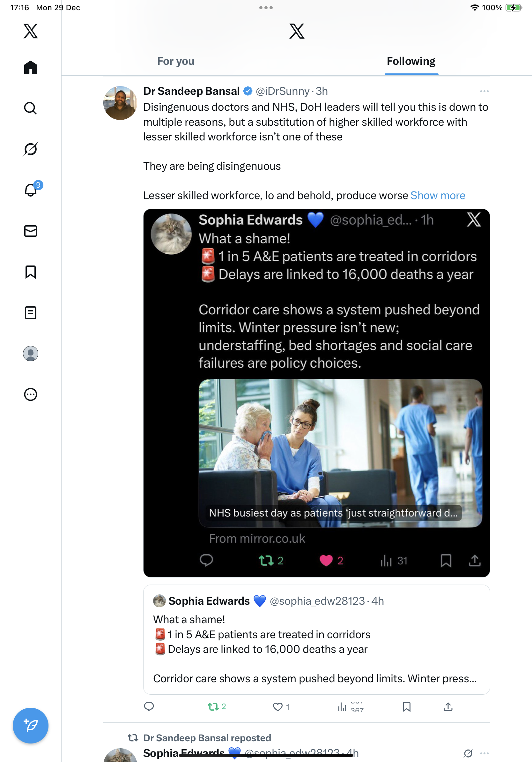Screen dimensions: 532x762
Task: Like Dr Sandeep Bansal's post
Action: coord(277,707)
